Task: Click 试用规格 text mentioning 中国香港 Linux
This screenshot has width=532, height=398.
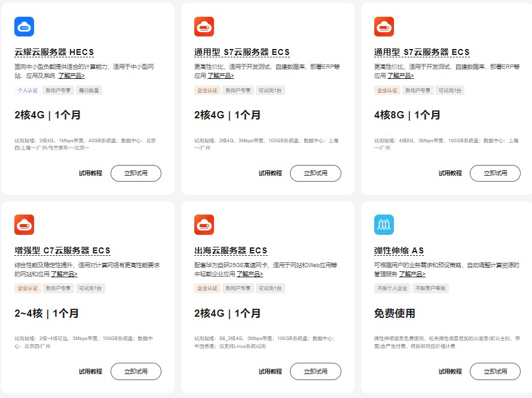Action: tap(265, 342)
